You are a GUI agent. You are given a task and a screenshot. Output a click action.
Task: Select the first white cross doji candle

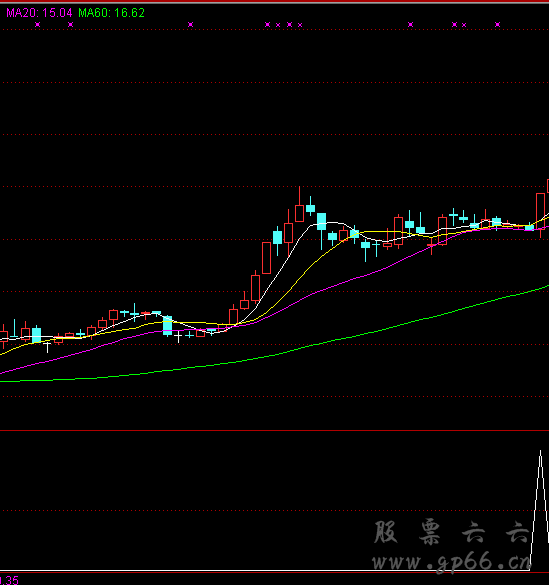pos(47,347)
